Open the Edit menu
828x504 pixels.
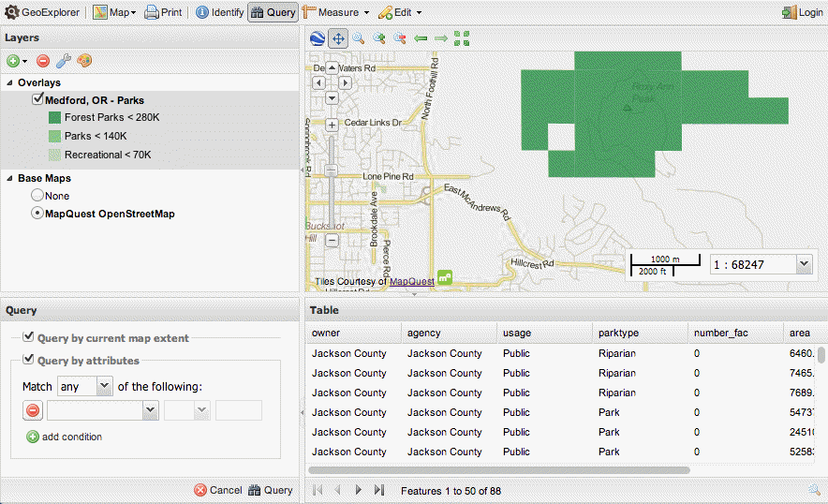(401, 12)
